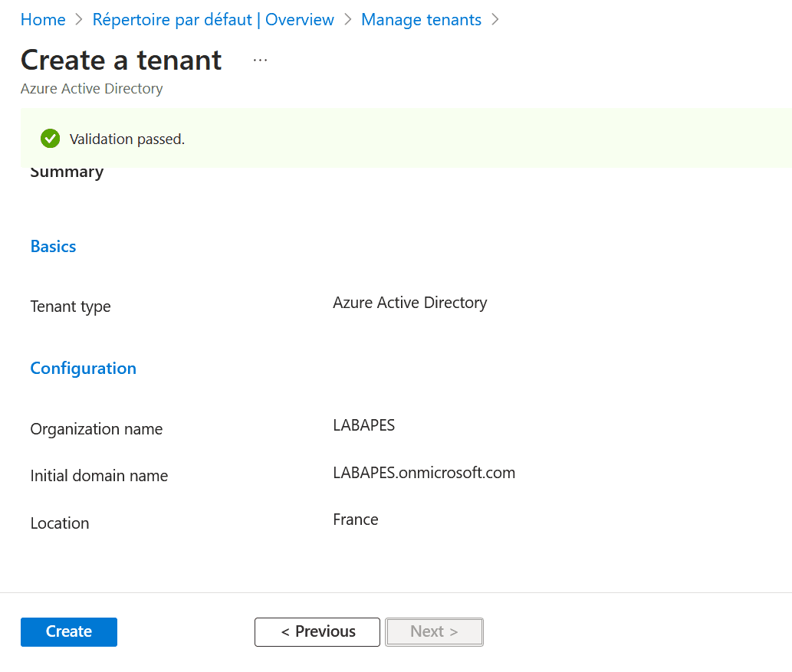The height and width of the screenshot is (672, 792).
Task: Select the LABAPES.onmicrosoft.com domain value
Action: [x=424, y=473]
